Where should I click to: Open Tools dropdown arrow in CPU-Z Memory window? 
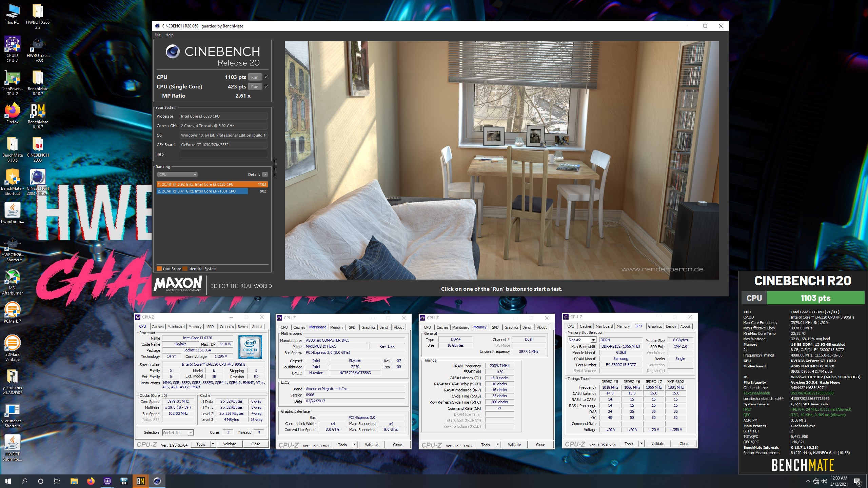pyautogui.click(x=498, y=445)
